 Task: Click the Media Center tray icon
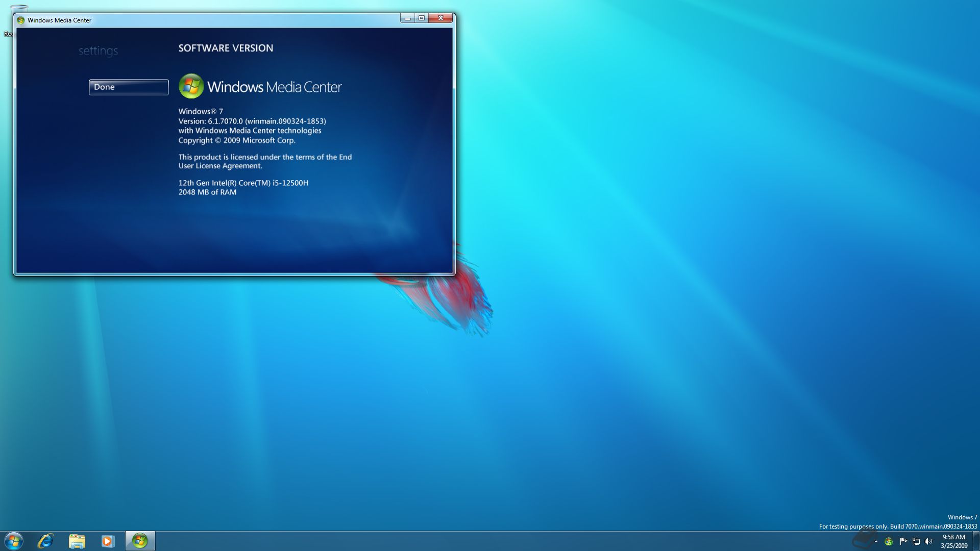click(x=889, y=541)
